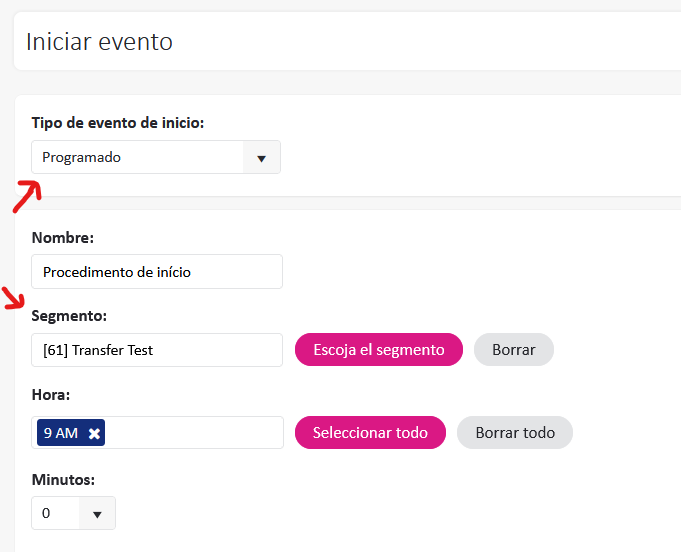Click the Tipo de evento de inicio label
681x552 pixels.
click(118, 123)
